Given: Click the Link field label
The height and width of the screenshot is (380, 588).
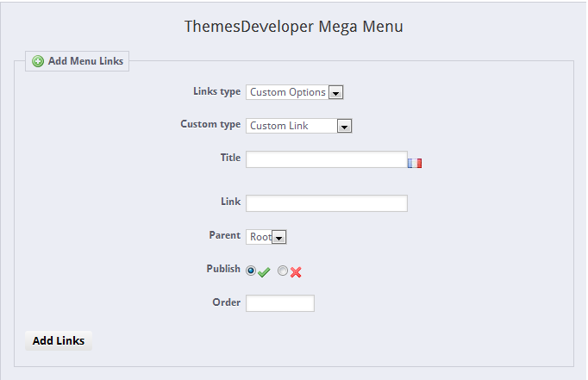Looking at the screenshot, I should (x=230, y=202).
